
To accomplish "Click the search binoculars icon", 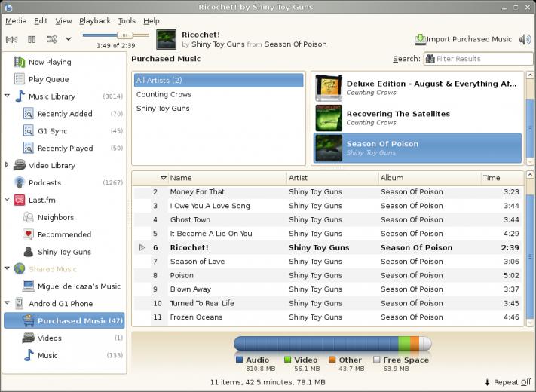I will (430, 59).
